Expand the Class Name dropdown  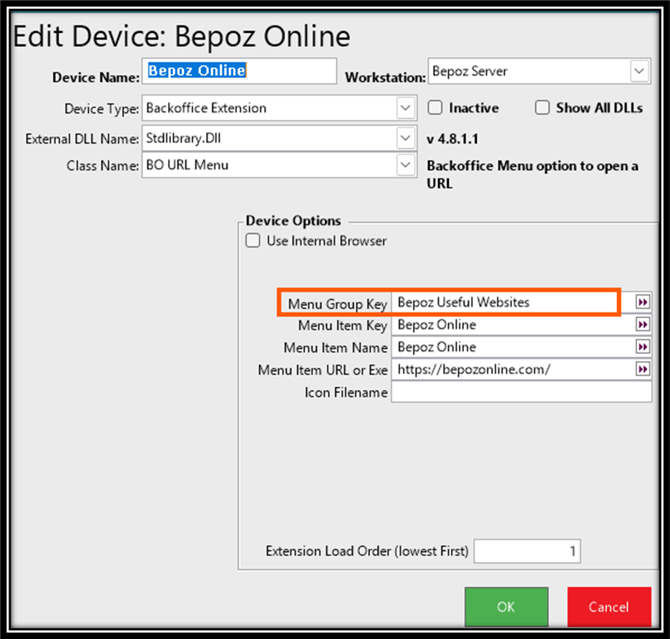[x=405, y=165]
